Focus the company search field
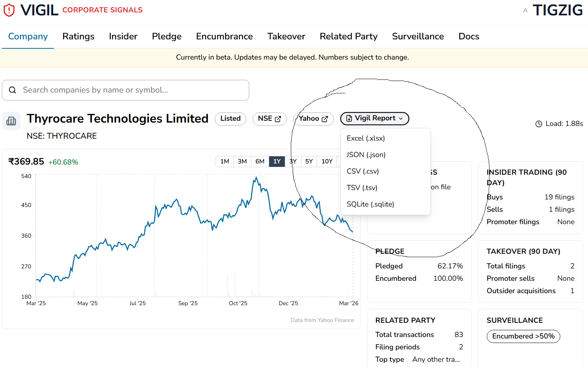This screenshot has width=588, height=367. 126,90
